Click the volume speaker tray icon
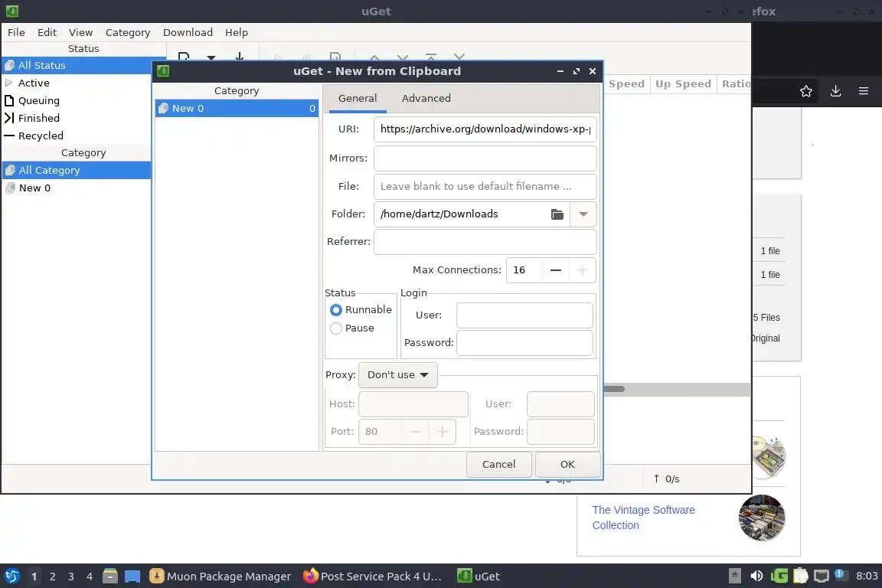The height and width of the screenshot is (588, 882). coord(756,577)
